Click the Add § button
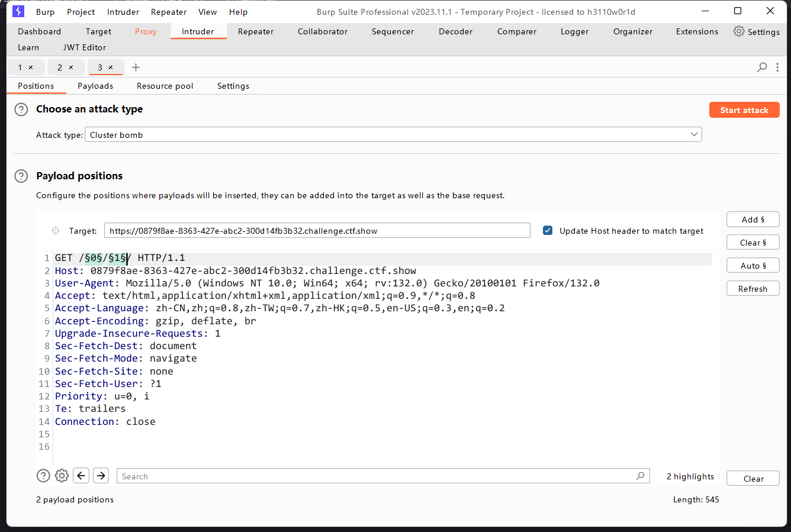Image resolution: width=791 pixels, height=532 pixels. (753, 220)
